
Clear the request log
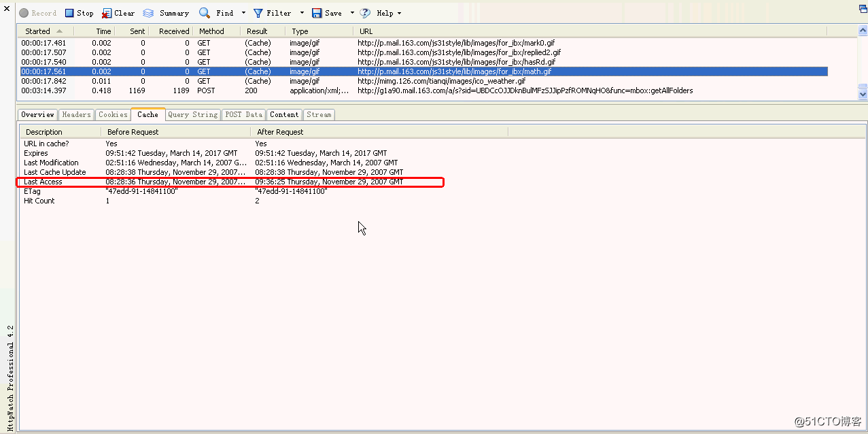118,13
